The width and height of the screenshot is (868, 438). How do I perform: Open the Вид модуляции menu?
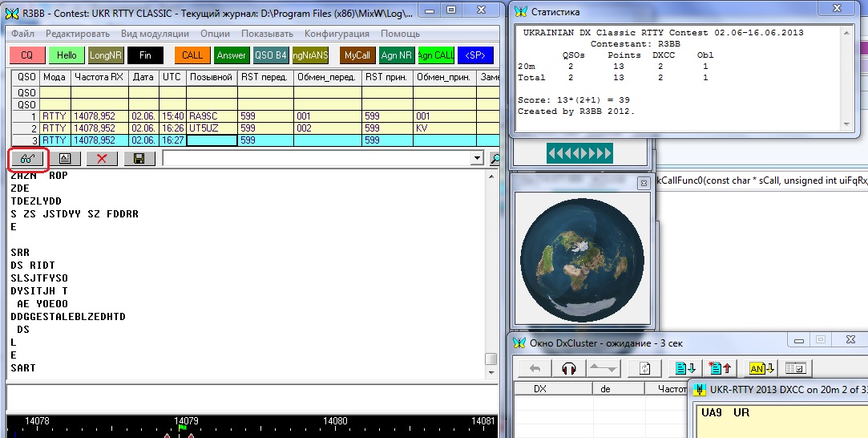(x=155, y=34)
